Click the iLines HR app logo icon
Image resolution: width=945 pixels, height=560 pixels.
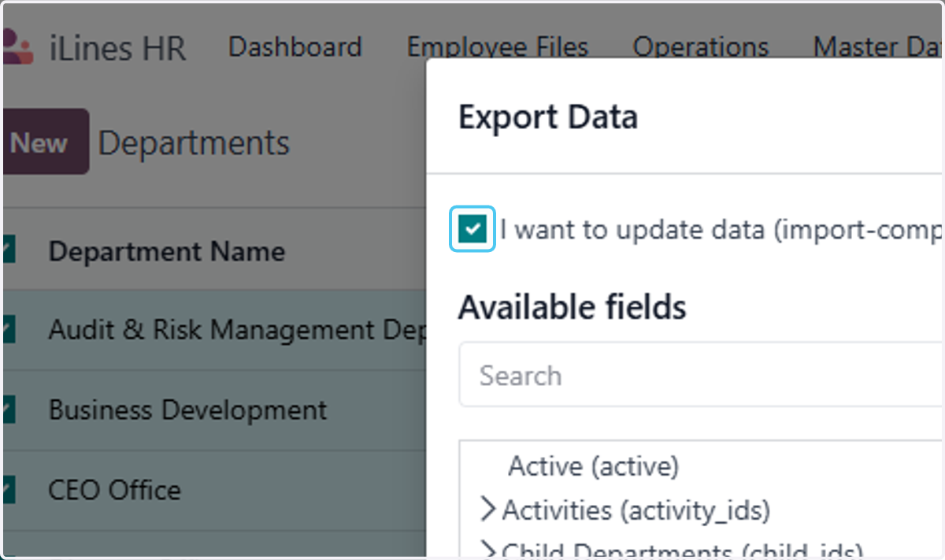17,47
